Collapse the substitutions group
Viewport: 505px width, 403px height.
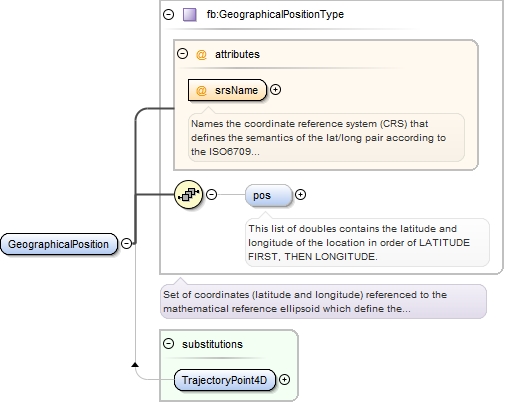click(169, 343)
